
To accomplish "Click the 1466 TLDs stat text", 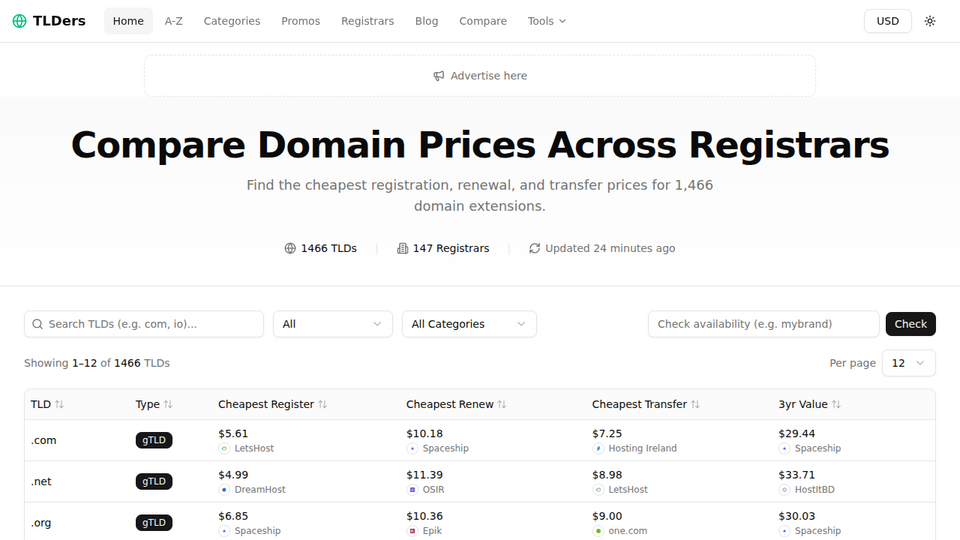I will 329,248.
